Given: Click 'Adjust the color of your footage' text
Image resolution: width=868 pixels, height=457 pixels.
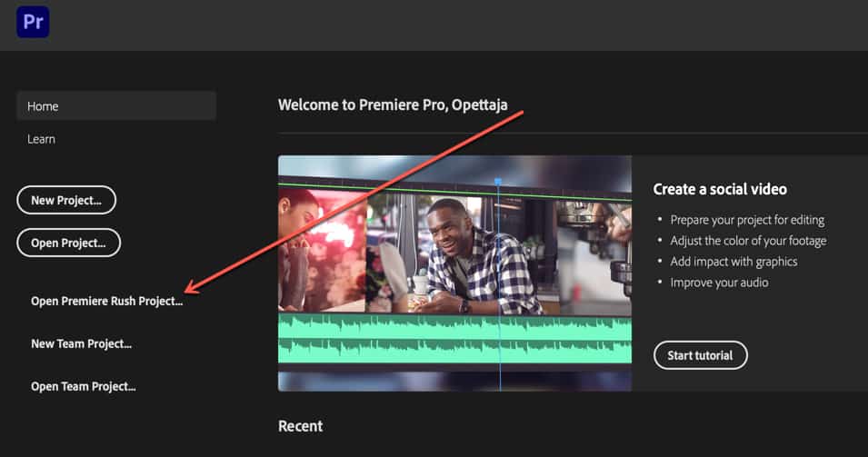Looking at the screenshot, I should [748, 241].
